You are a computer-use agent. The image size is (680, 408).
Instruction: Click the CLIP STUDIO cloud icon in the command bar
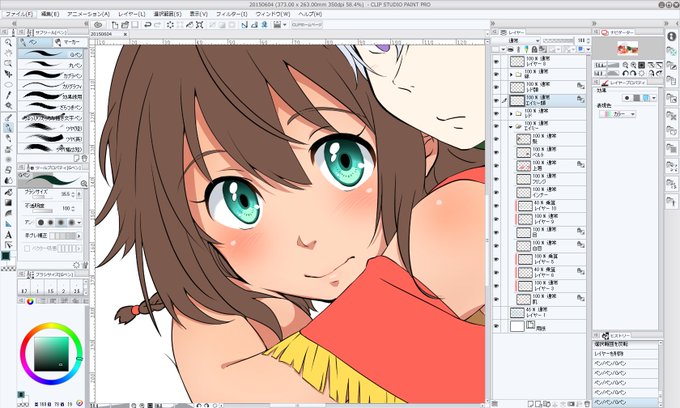(98, 25)
